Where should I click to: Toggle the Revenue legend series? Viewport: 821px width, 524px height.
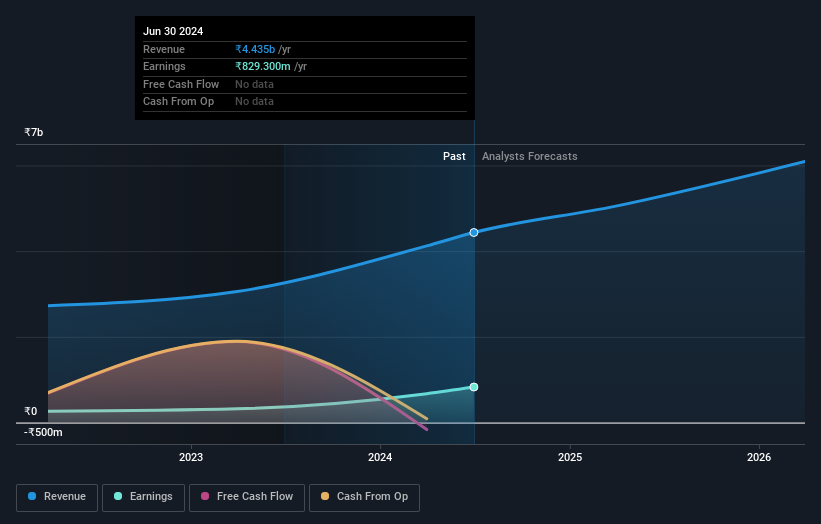[x=57, y=497]
